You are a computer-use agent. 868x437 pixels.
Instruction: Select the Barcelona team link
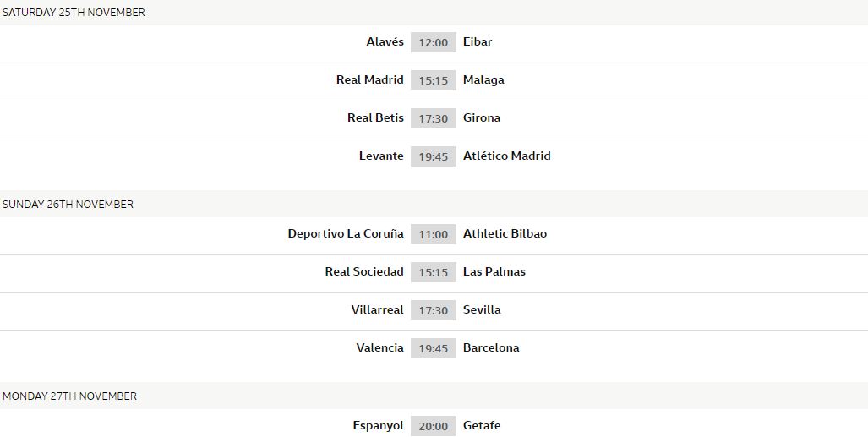(491, 347)
